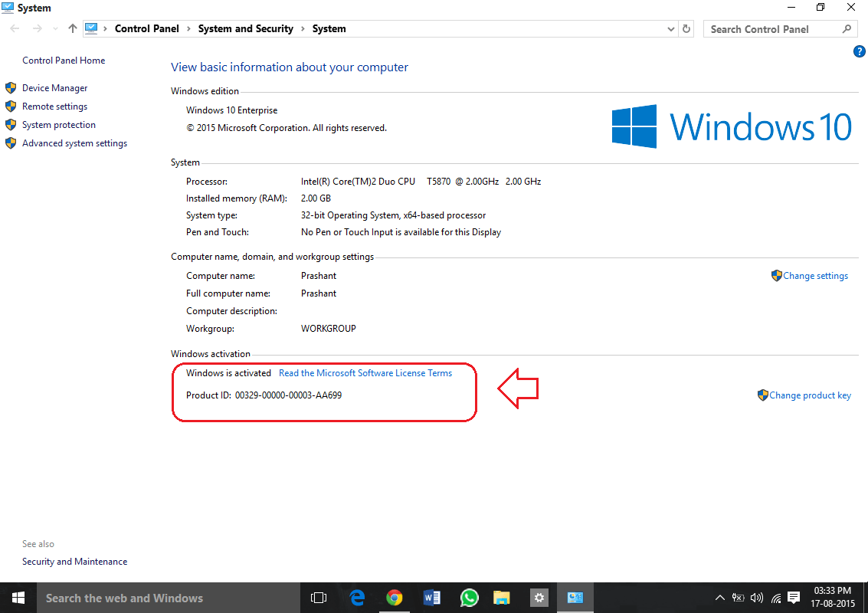Go to Control Panel Home

[63, 61]
